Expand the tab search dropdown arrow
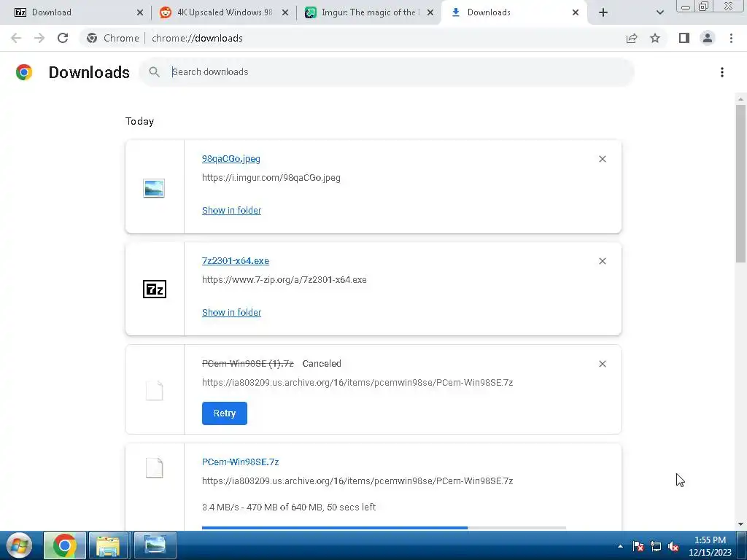This screenshot has width=747, height=560. point(659,12)
